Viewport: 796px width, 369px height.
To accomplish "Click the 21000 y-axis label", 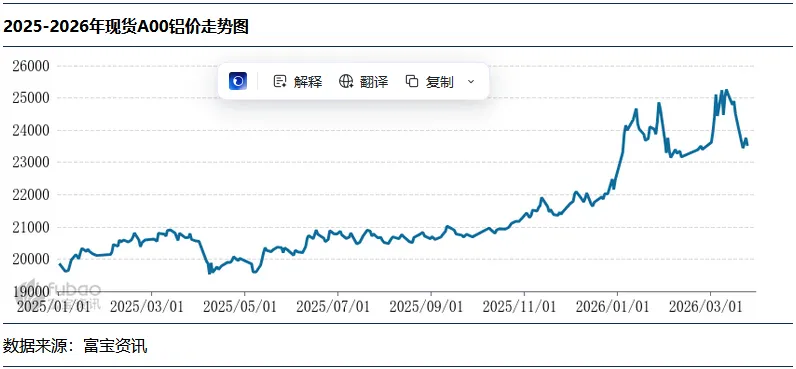I will coord(30,227).
